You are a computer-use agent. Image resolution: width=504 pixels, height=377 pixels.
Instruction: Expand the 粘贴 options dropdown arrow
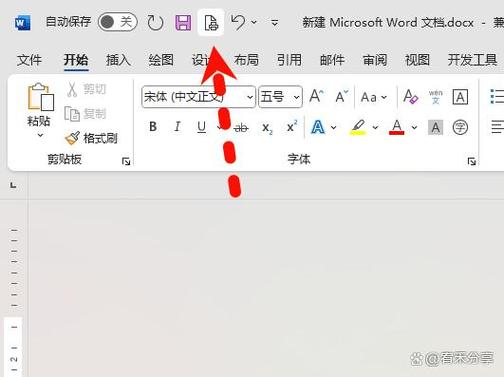point(40,135)
